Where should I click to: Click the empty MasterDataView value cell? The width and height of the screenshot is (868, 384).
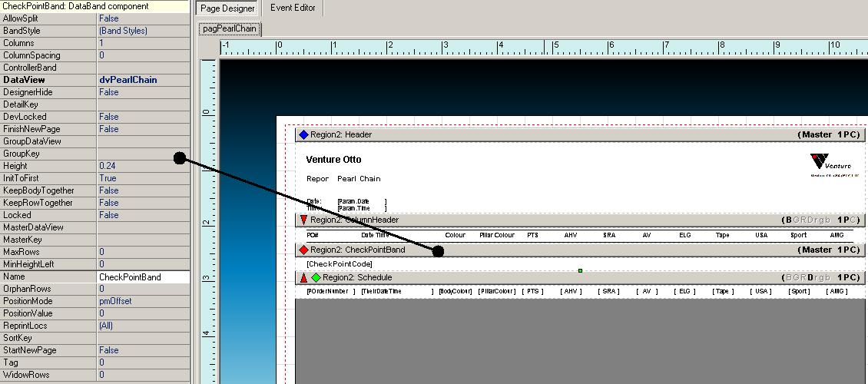(x=144, y=227)
